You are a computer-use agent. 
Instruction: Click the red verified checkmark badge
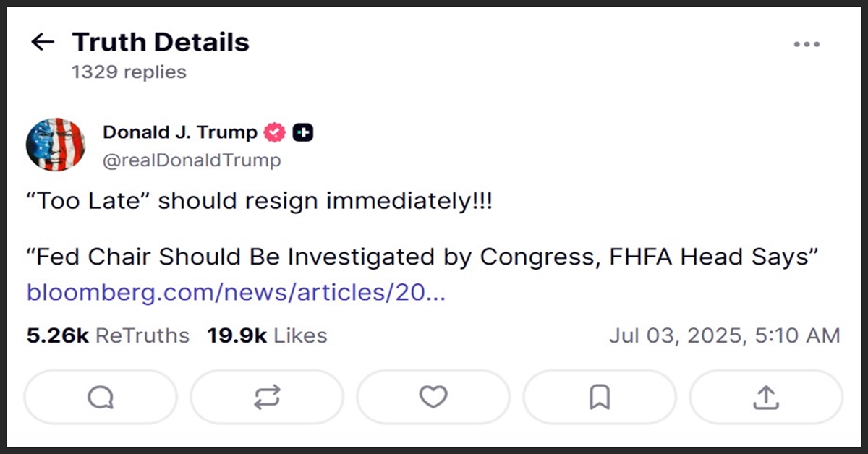click(275, 133)
